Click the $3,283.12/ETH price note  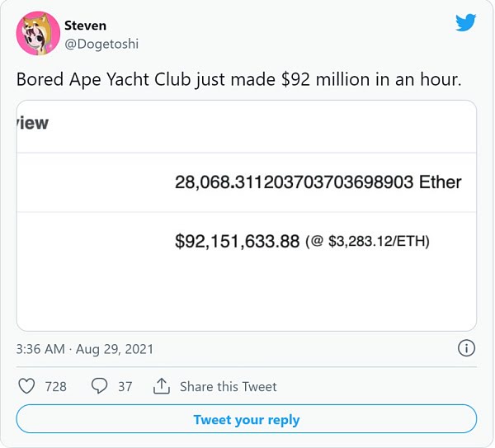pyautogui.click(x=367, y=243)
